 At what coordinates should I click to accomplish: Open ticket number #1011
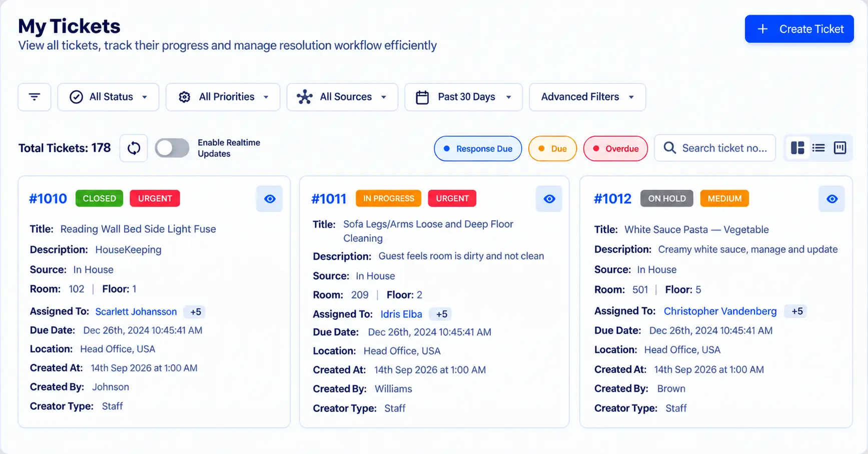[x=329, y=199]
